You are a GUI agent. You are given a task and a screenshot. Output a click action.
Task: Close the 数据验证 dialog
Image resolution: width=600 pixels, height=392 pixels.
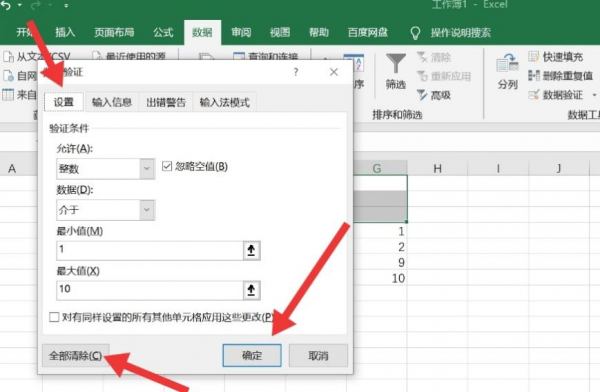[334, 72]
